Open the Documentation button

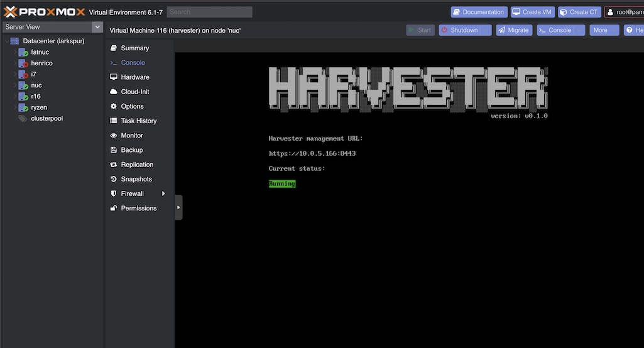(479, 12)
